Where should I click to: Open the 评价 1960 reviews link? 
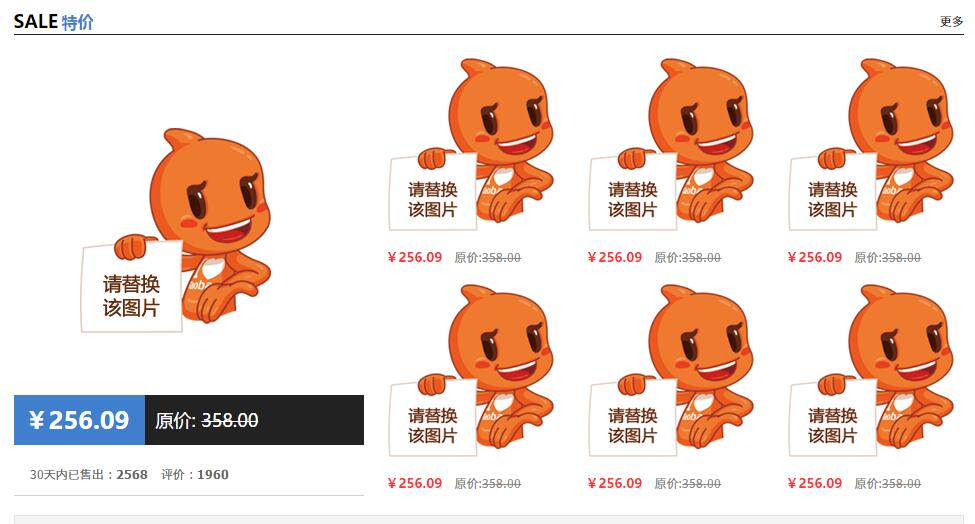point(195,475)
